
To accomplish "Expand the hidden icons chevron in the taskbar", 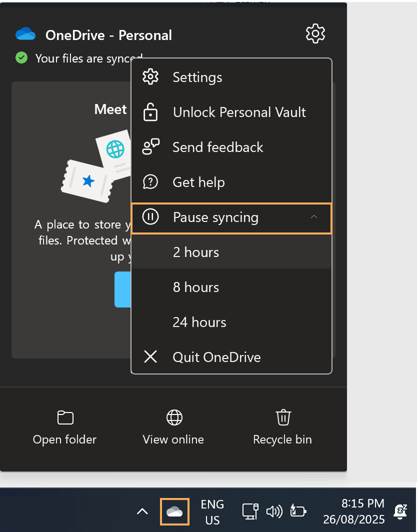I will tap(142, 511).
